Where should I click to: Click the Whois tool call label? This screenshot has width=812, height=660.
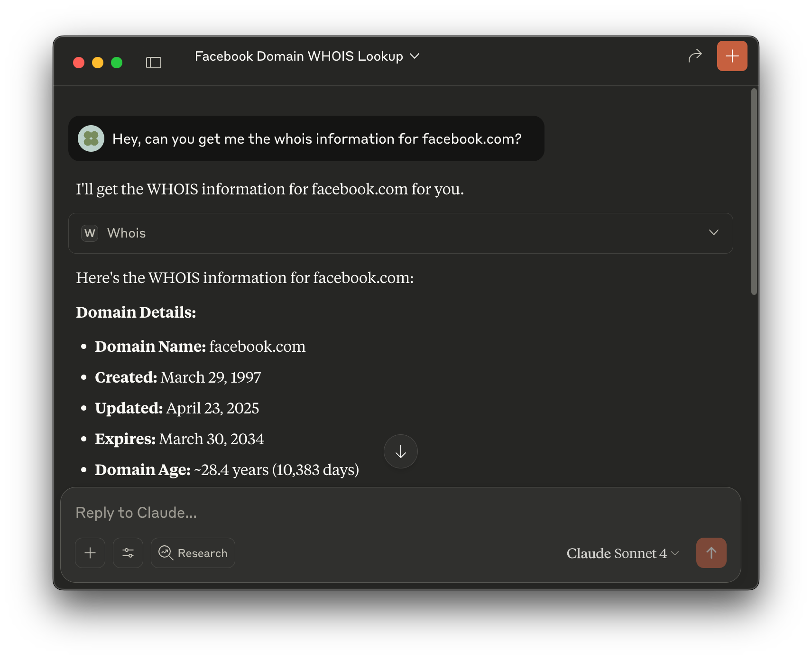click(127, 233)
